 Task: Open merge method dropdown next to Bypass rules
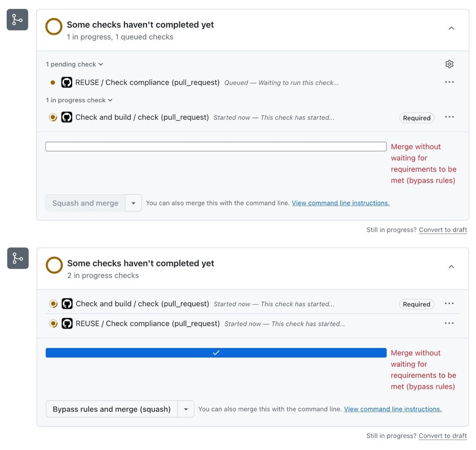pos(186,409)
